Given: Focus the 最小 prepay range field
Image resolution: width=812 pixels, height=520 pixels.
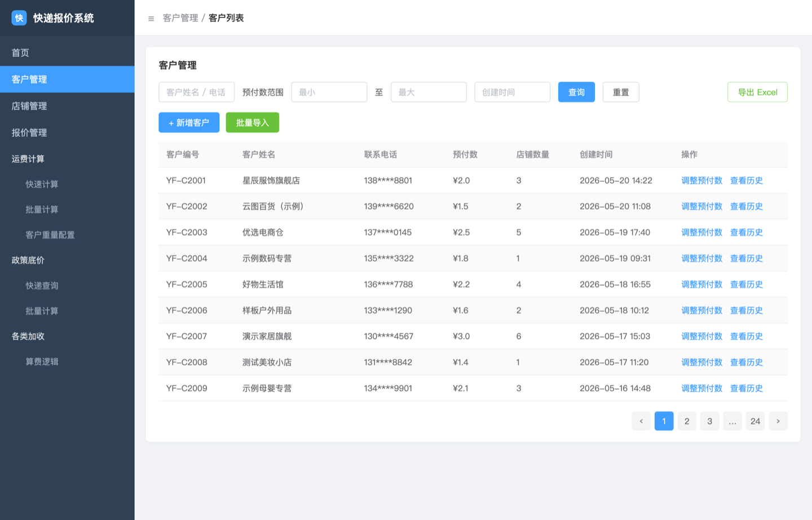Looking at the screenshot, I should 329,92.
